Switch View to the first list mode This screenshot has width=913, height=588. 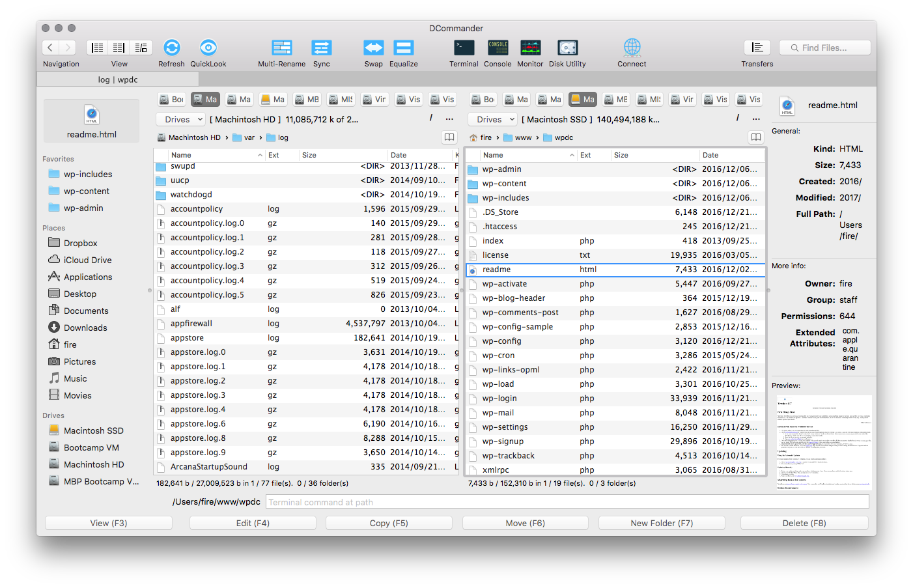tap(97, 48)
